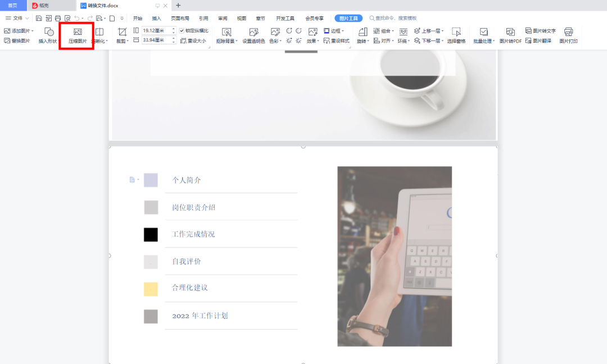
Task: Close the 转换文件.docx tab
Action: [165, 6]
